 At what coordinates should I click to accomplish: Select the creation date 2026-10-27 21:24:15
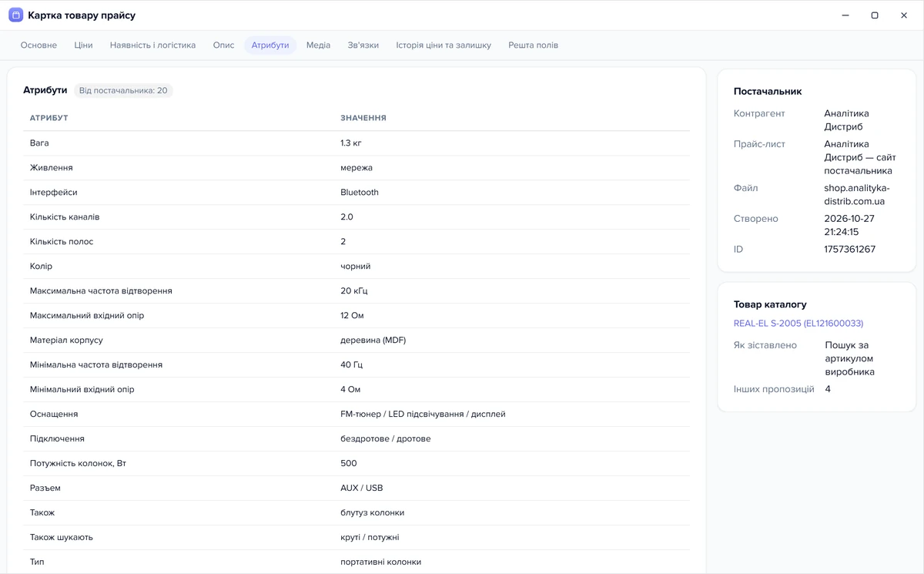(x=849, y=226)
